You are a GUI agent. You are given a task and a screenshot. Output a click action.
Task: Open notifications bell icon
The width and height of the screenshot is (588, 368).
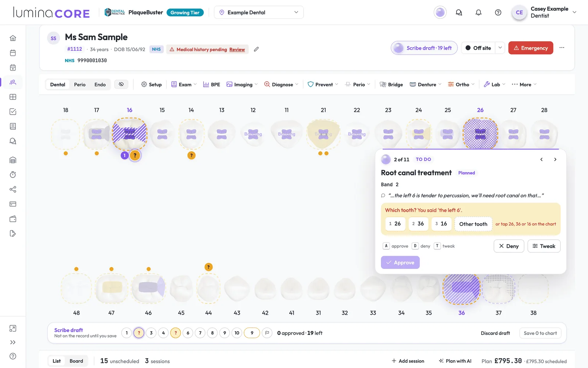[x=478, y=13]
